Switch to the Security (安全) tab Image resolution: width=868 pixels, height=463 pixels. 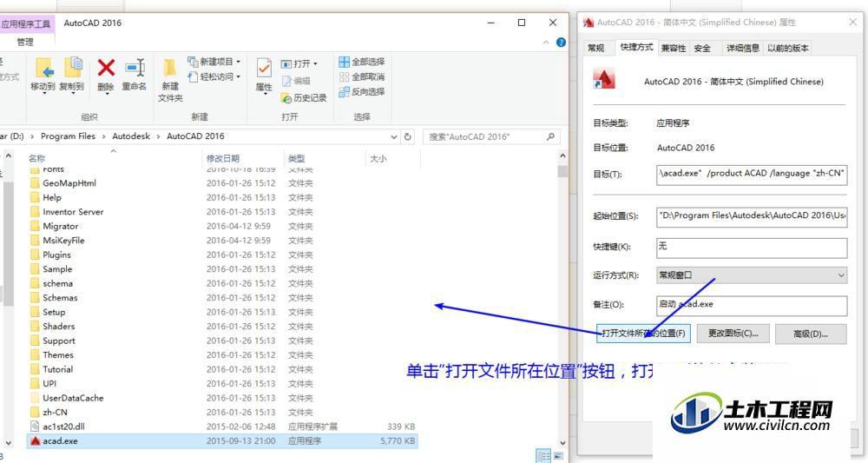(x=702, y=48)
